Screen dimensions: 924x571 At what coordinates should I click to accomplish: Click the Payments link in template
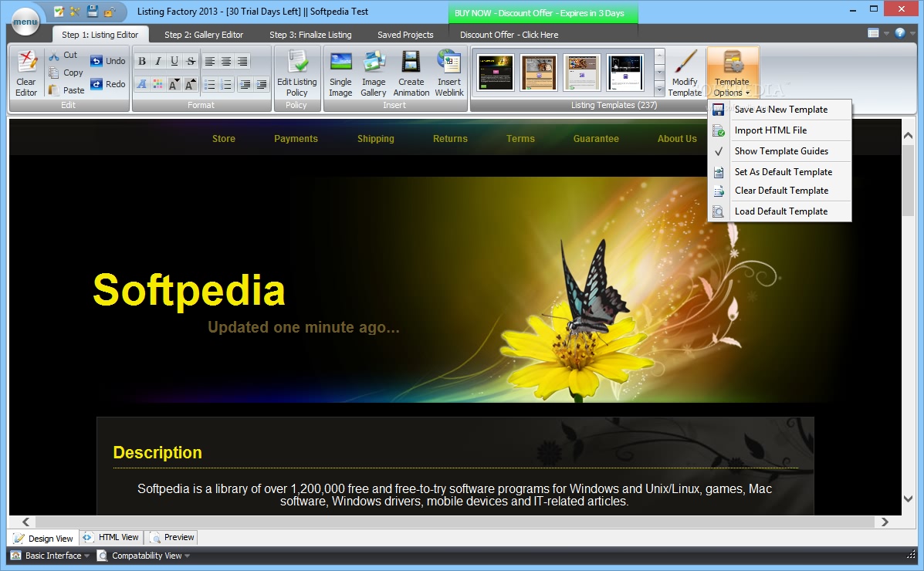tap(296, 138)
